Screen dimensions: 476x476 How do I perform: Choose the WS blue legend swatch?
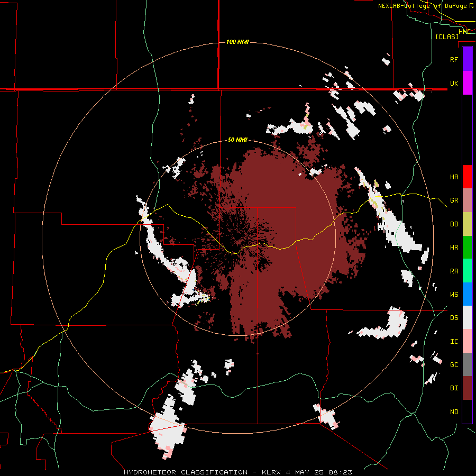[467, 294]
